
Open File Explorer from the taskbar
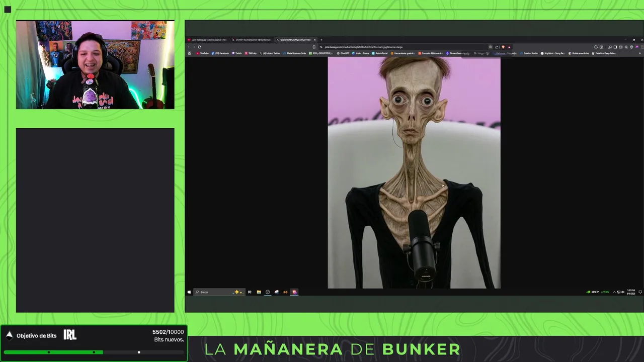pyautogui.click(x=259, y=292)
